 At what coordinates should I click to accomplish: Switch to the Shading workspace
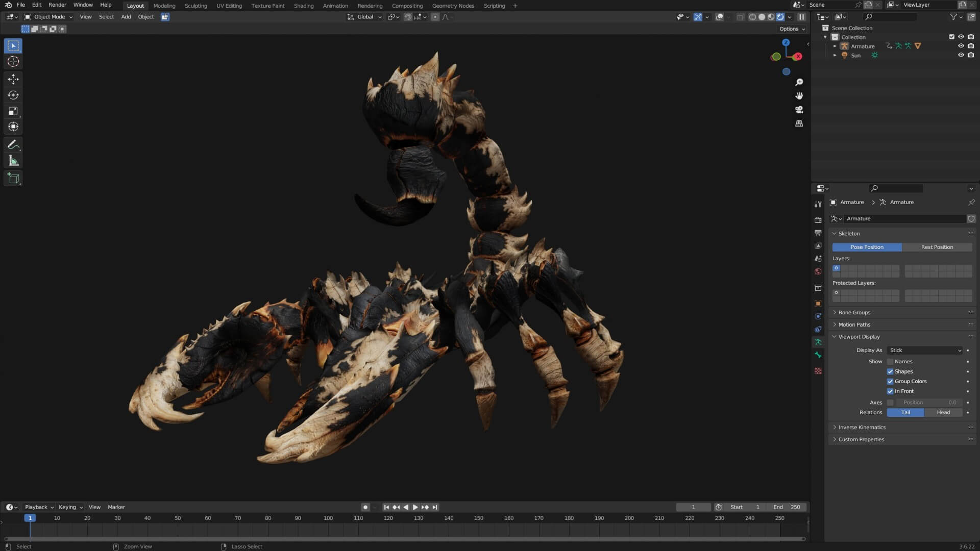(304, 6)
